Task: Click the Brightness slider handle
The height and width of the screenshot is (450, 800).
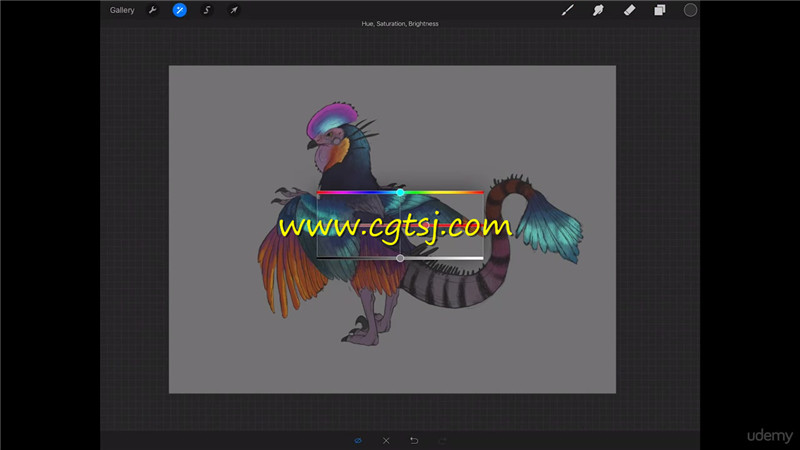Action: pos(401,258)
